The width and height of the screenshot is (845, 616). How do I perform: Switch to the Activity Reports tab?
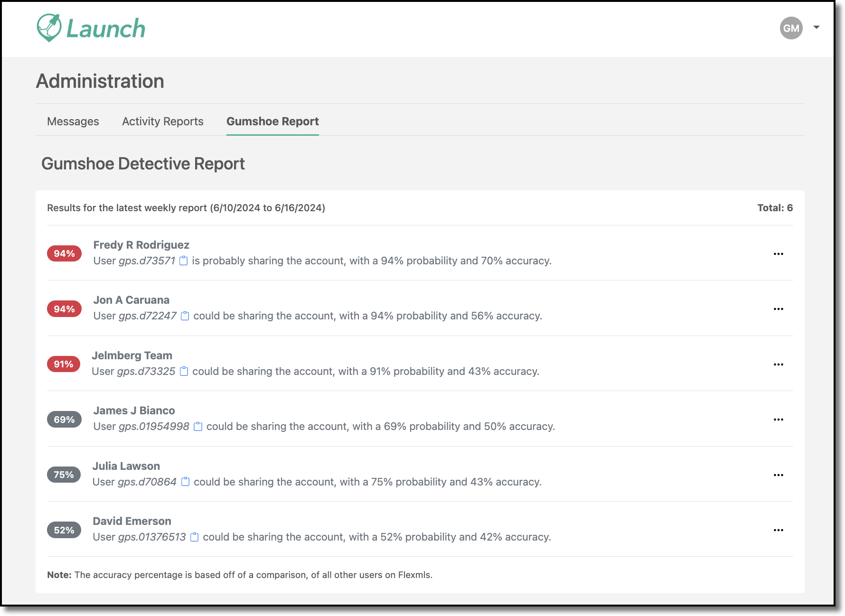tap(163, 121)
